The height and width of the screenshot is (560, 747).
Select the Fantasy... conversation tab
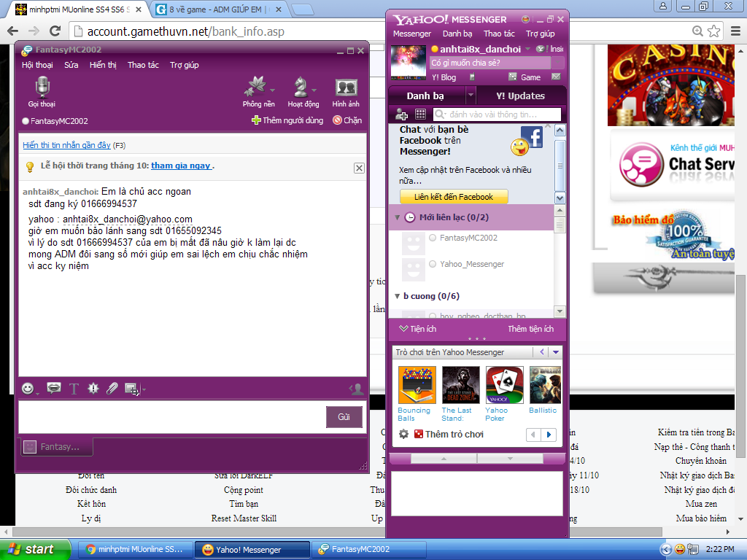point(55,447)
